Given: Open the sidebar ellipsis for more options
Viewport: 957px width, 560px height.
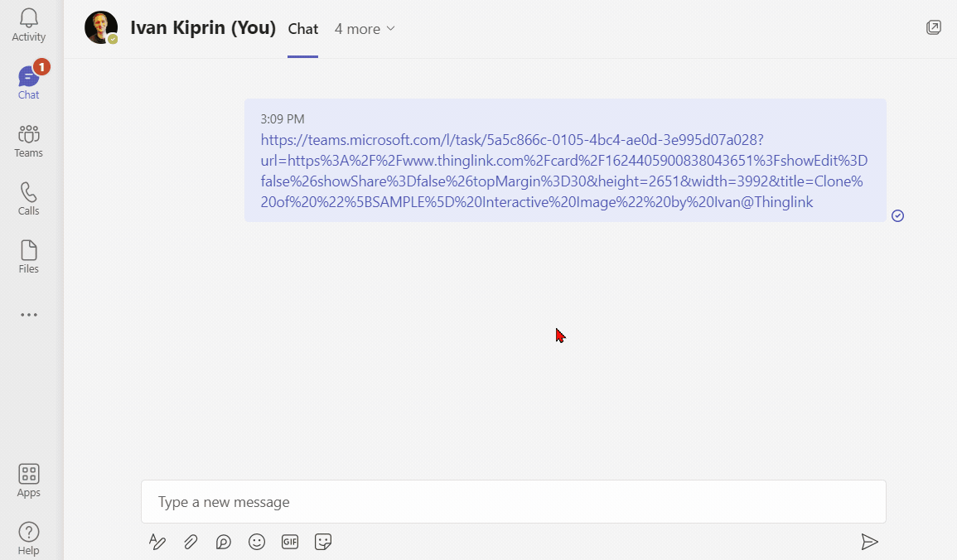Looking at the screenshot, I should coord(28,314).
